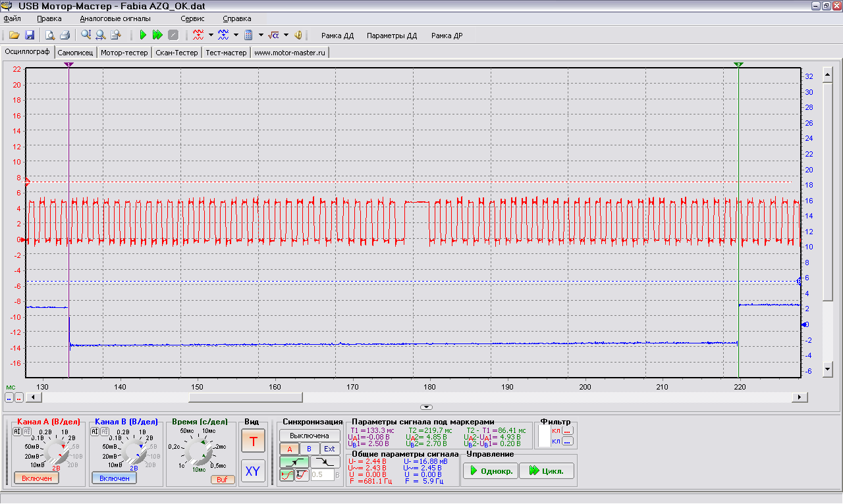Click the purple T1 marker handle at top
This screenshot has height=504, width=843.
click(x=69, y=64)
